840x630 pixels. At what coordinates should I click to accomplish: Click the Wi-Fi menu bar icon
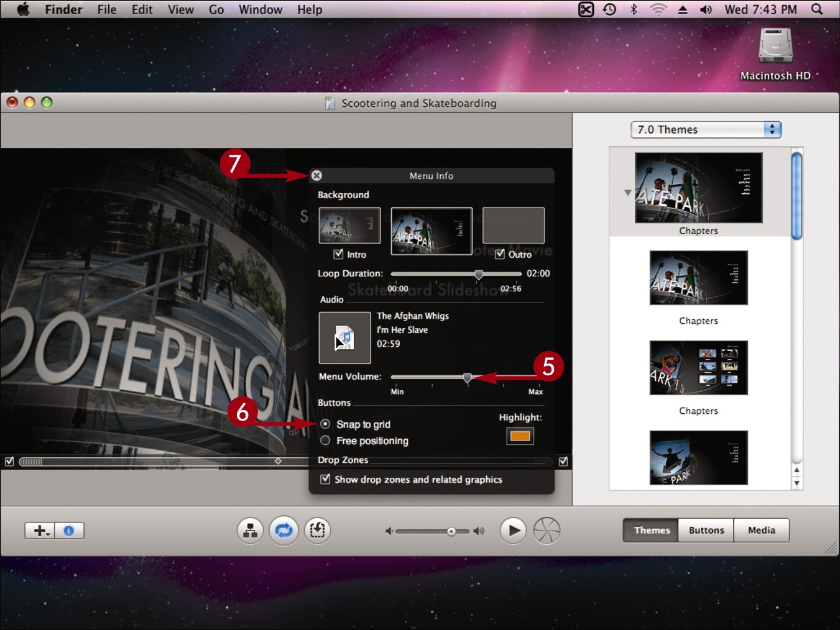click(x=658, y=9)
